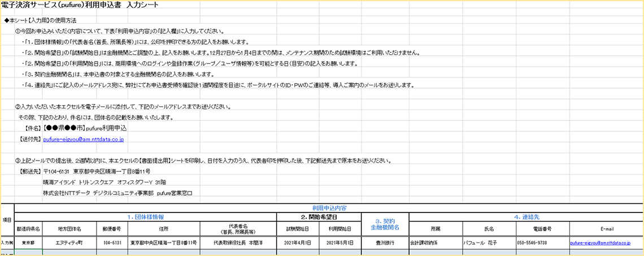Screen dimensions: 644x256
Task: Click the empty 住所 input cell below example
Action: tap(163, 253)
